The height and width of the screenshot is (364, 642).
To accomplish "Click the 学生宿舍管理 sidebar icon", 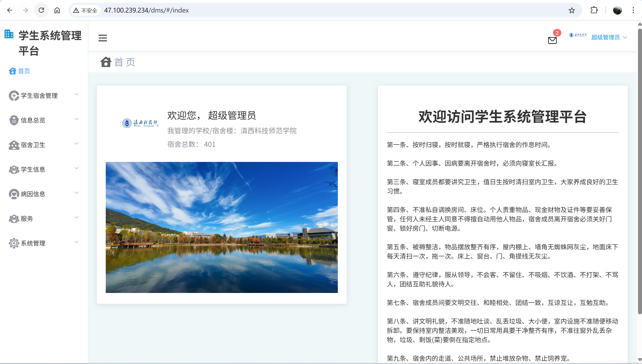I will pyautogui.click(x=14, y=96).
